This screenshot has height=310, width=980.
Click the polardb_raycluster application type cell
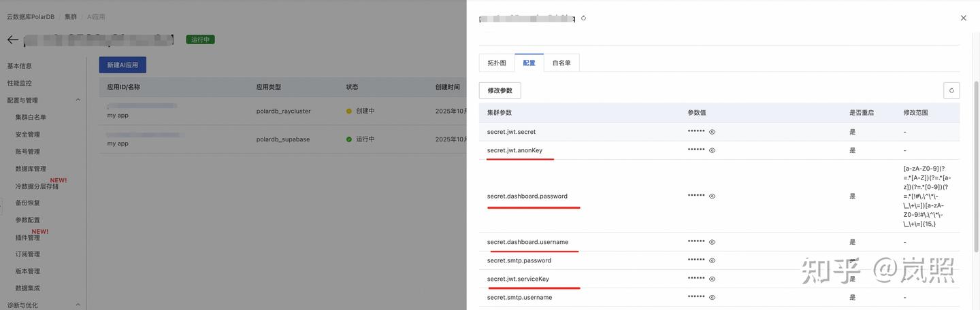point(284,111)
